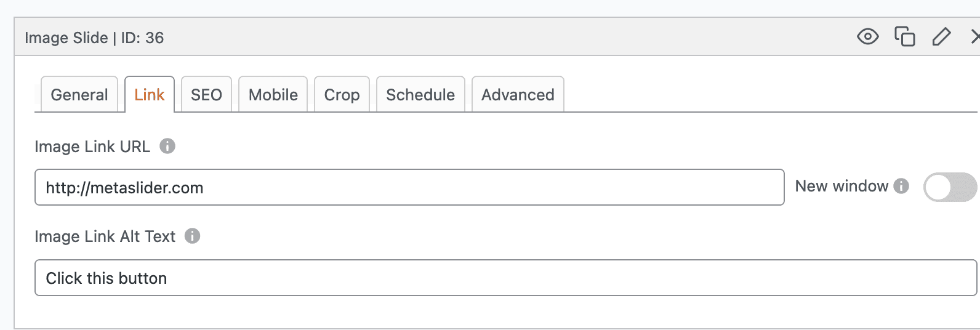Delete slide using the X icon
The image size is (980, 330).
pos(975,37)
